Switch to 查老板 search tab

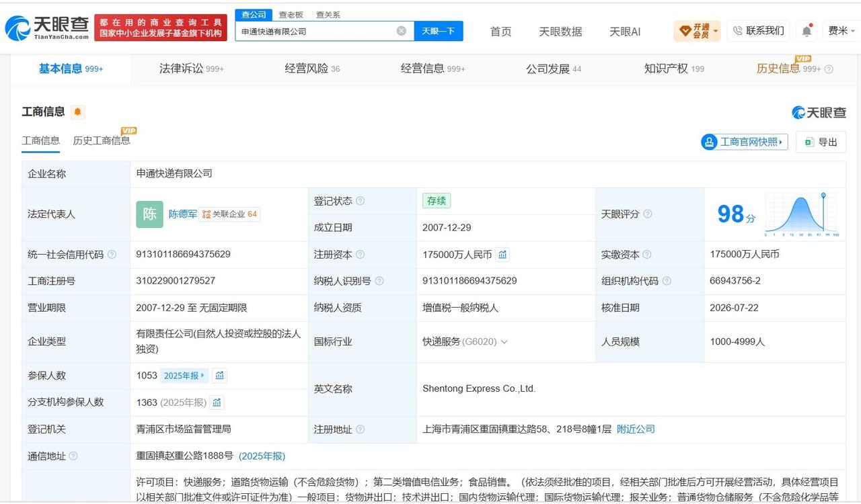pos(291,15)
